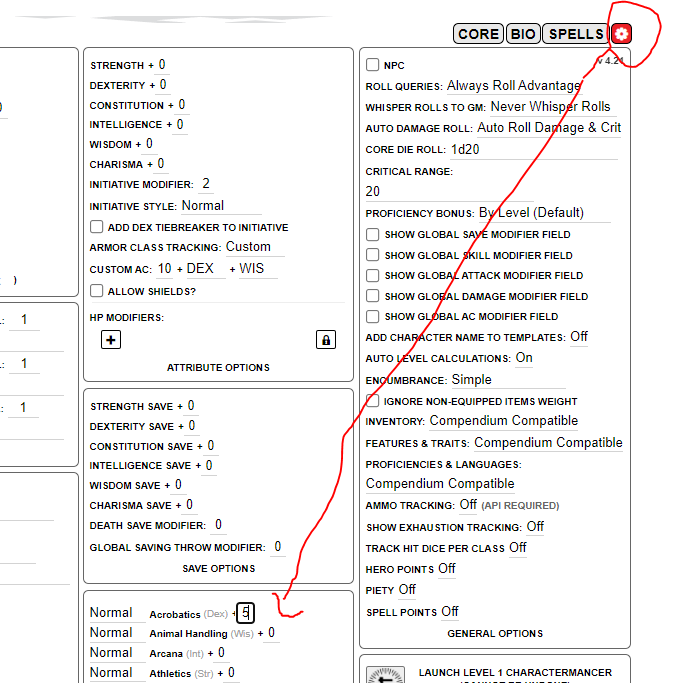
Task: Click the Critical Range input field
Action: [490, 191]
